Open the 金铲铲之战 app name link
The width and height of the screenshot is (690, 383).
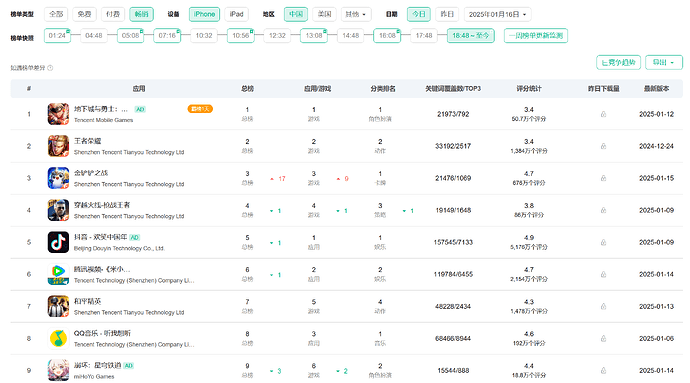91,173
